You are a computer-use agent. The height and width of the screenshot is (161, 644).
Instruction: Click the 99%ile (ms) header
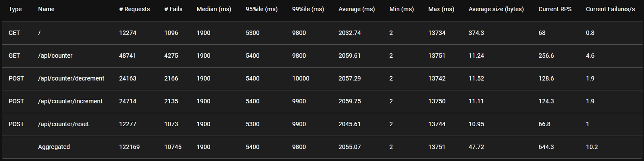308,9
